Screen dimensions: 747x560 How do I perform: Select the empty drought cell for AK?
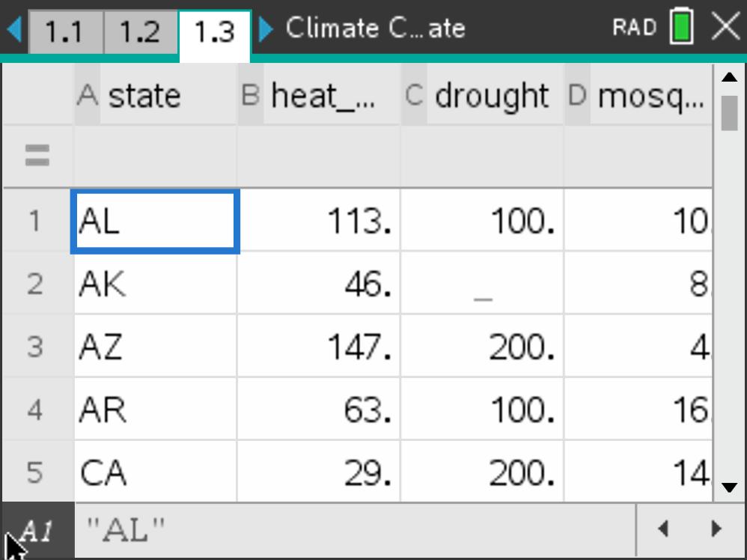tap(482, 284)
